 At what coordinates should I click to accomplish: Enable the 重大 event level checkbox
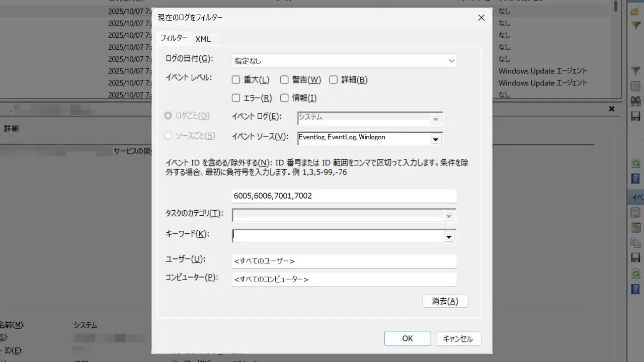pos(236,79)
